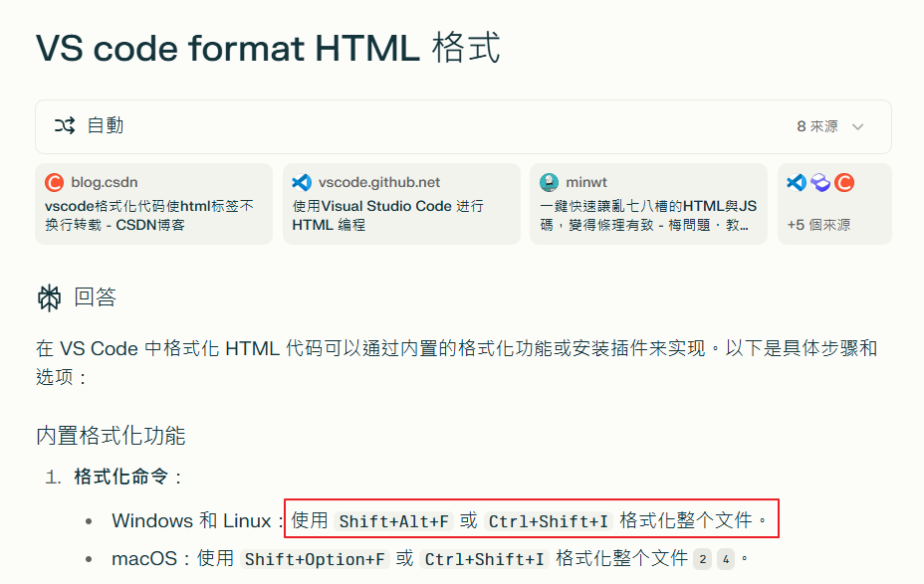Click the CSDN logo on the blog.csdn card
Viewport: 924px width, 584px height.
tap(52, 182)
